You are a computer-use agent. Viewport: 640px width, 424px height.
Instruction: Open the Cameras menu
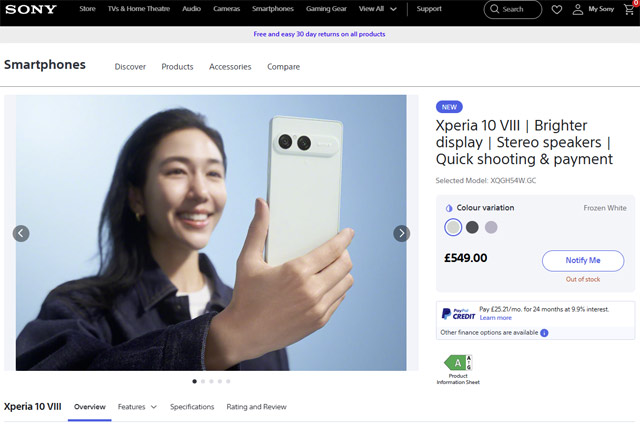[227, 9]
